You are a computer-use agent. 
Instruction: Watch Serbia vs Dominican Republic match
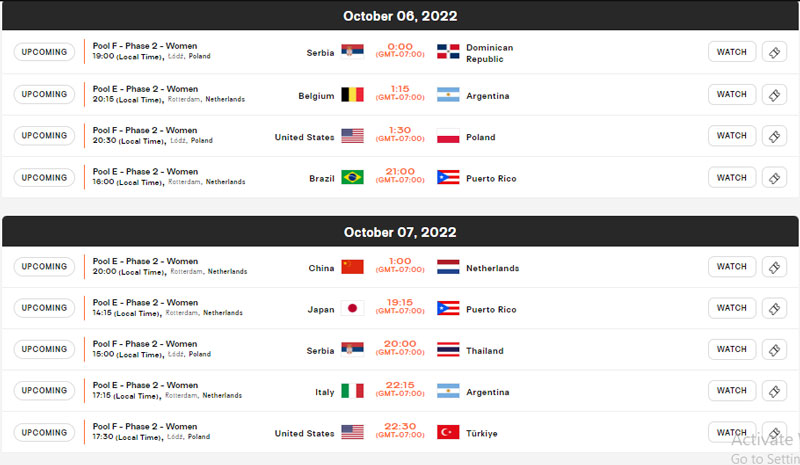tap(732, 52)
